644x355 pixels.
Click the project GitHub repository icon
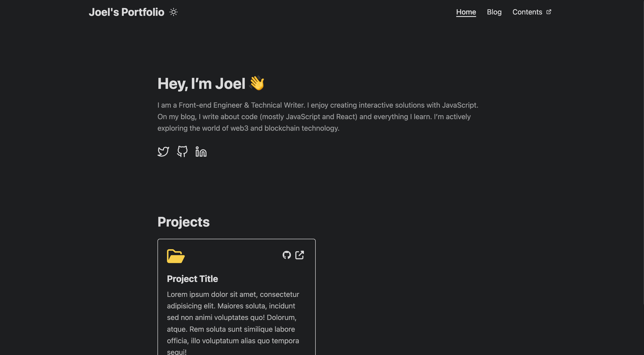tap(286, 254)
